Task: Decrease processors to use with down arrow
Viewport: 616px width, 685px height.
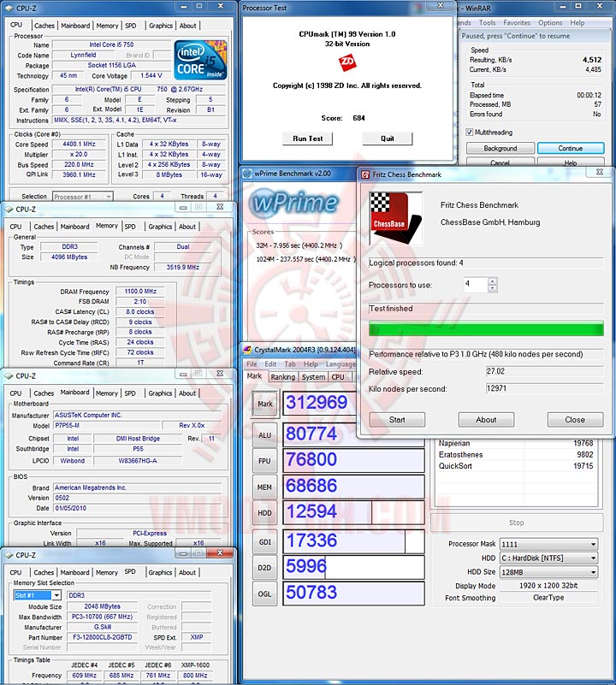Action: coord(493,288)
